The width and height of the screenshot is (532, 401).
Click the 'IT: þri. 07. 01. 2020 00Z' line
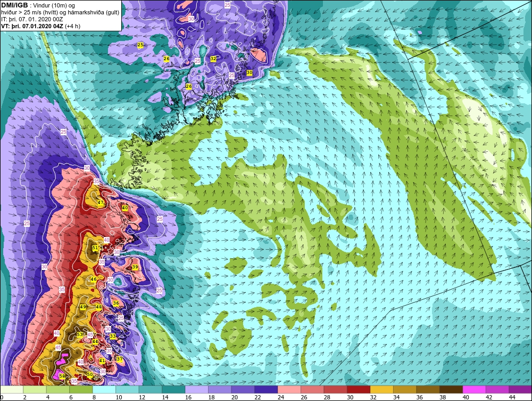click(x=32, y=19)
